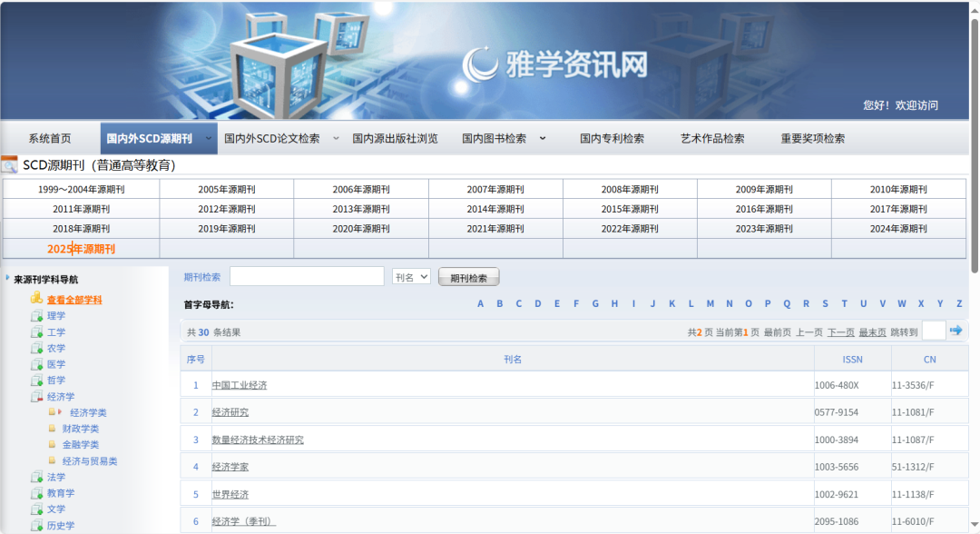Screen dimensions: 980x534
Task: Select the 理学 subject icon
Action: (x=36, y=316)
